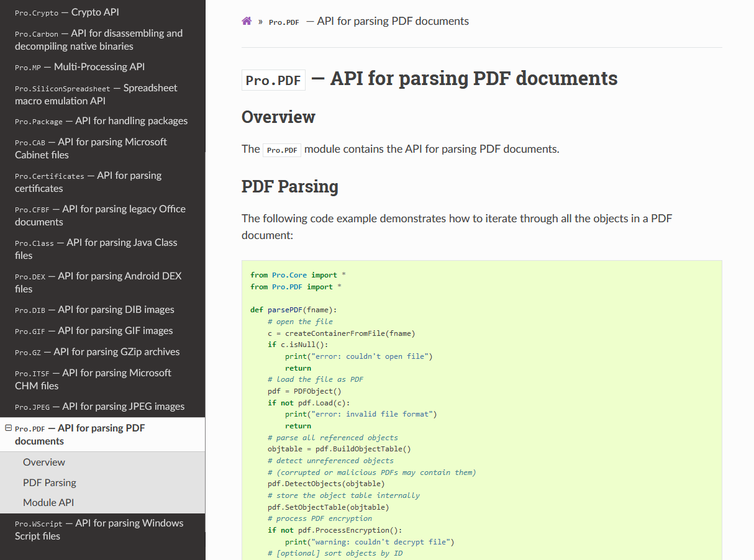Viewport: 754px width, 560px height.
Task: Open Pro.Carbon disassembling API page
Action: (x=102, y=40)
